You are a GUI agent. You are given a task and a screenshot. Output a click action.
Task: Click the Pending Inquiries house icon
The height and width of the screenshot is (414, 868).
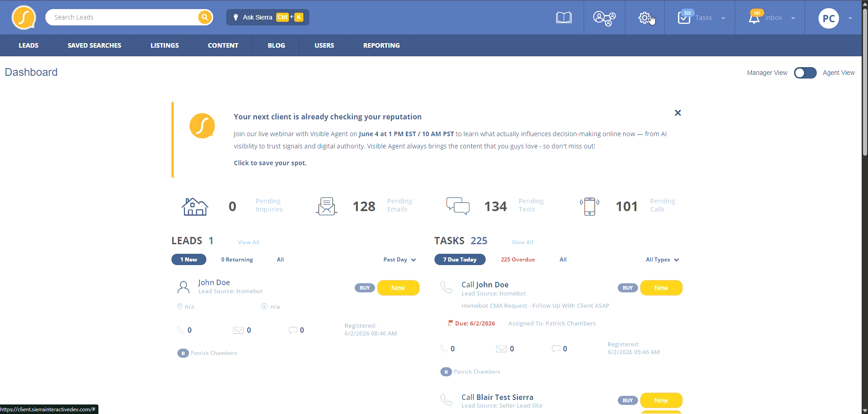point(195,207)
